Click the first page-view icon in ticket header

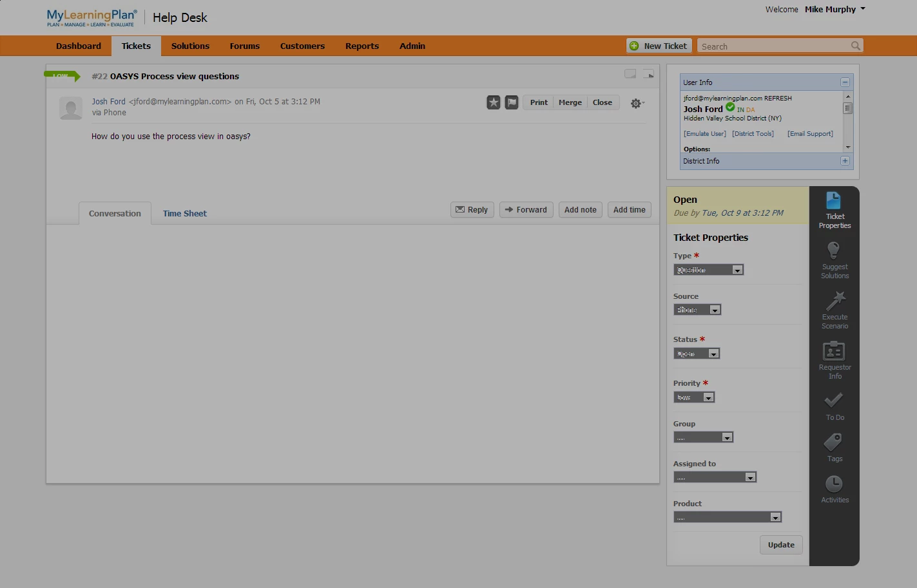(630, 74)
